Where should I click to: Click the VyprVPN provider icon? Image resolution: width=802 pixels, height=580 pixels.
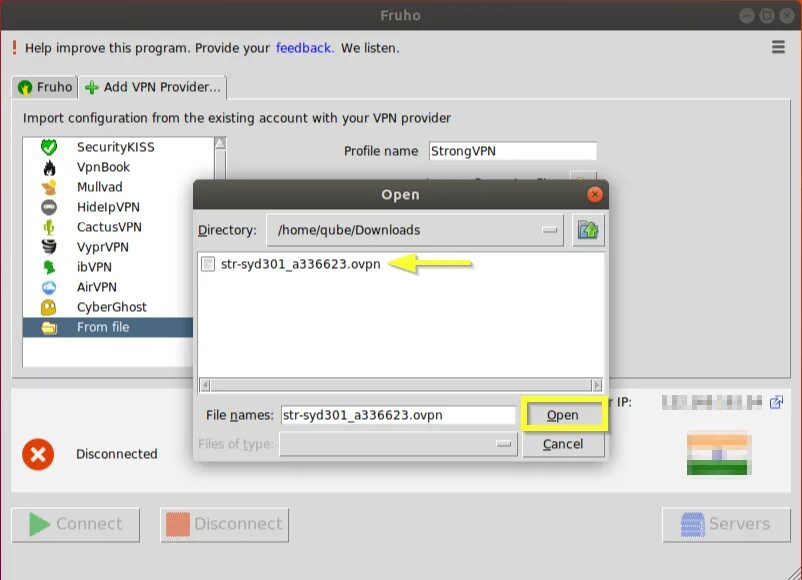coord(49,247)
